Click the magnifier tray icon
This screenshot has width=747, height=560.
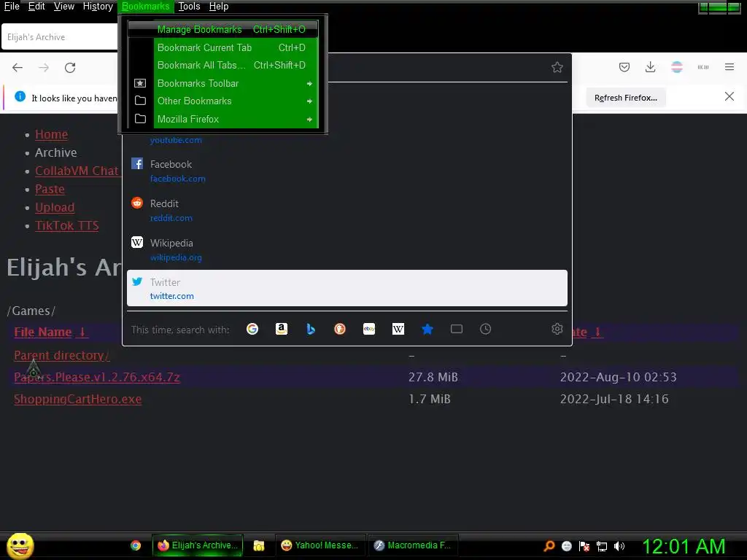[x=549, y=545]
